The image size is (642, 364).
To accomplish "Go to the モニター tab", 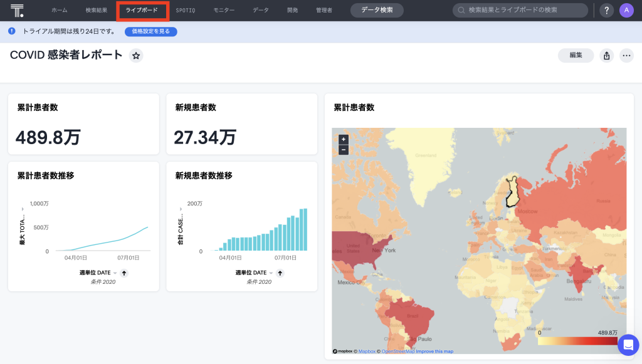I will tap(224, 11).
